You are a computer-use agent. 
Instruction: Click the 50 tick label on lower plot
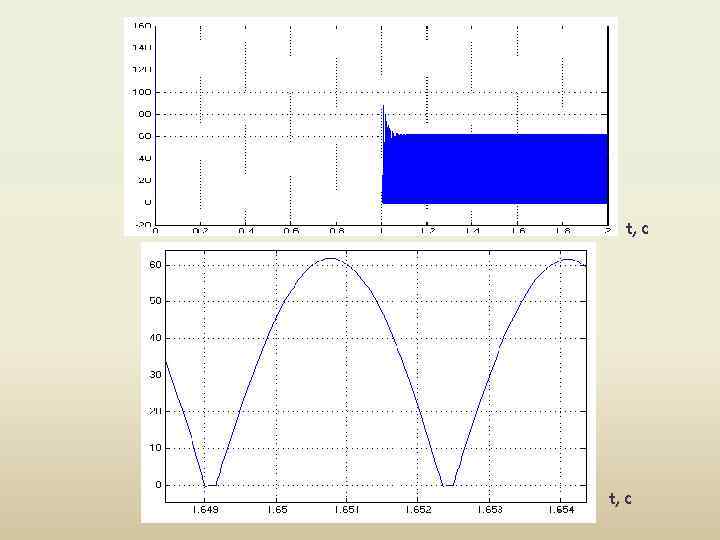pyautogui.click(x=155, y=301)
